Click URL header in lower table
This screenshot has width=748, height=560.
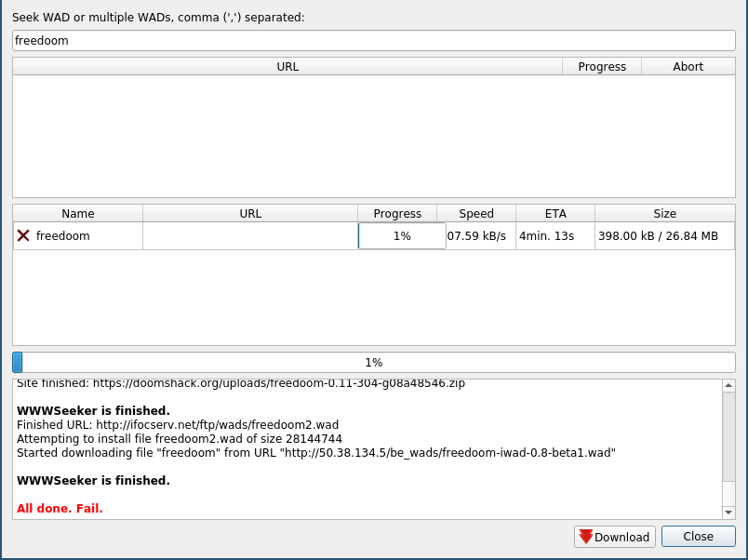point(250,214)
